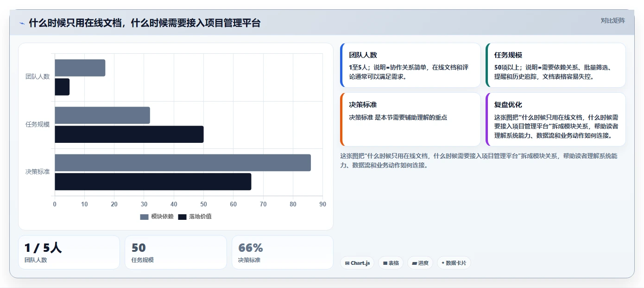Click the gray 模块依赖 bar for 任务规模
The width and height of the screenshot is (644, 288).
(x=102, y=115)
